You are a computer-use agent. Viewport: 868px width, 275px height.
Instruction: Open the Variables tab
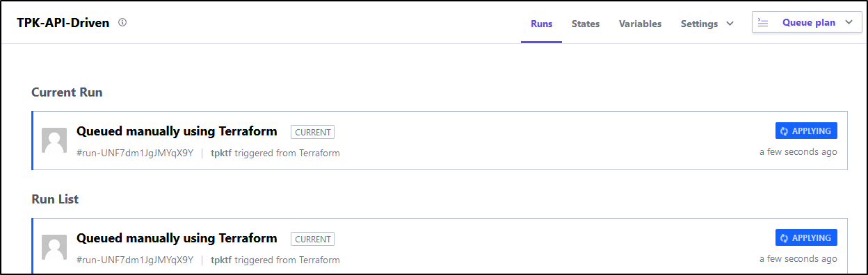pos(640,24)
